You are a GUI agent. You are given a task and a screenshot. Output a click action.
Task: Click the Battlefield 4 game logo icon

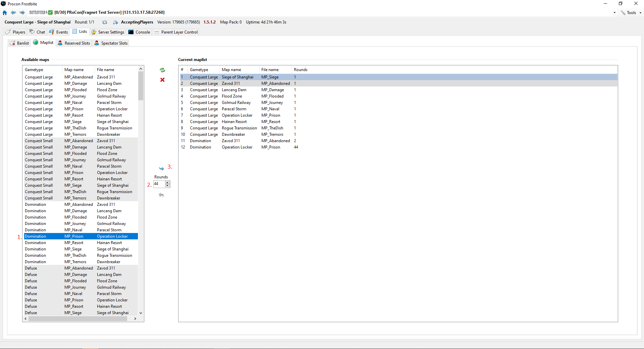tap(38, 12)
